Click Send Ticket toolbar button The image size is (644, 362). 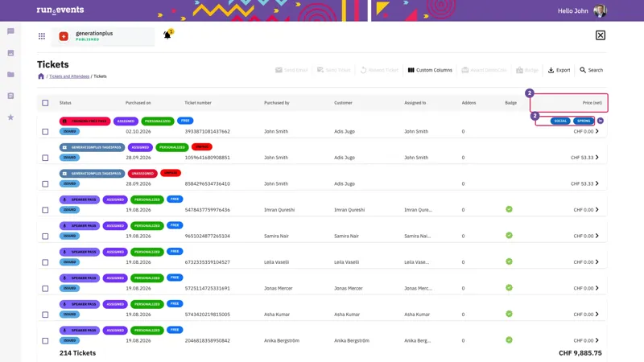point(333,70)
